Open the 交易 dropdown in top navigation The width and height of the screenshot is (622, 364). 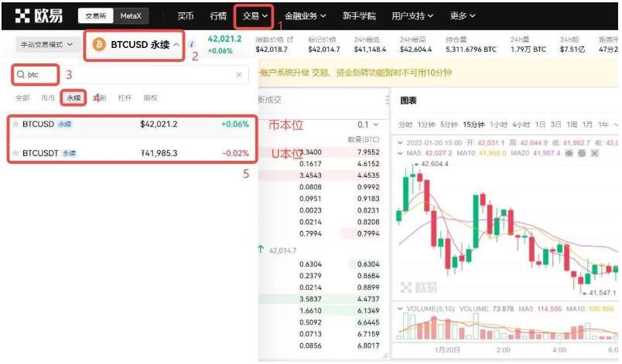coord(255,16)
